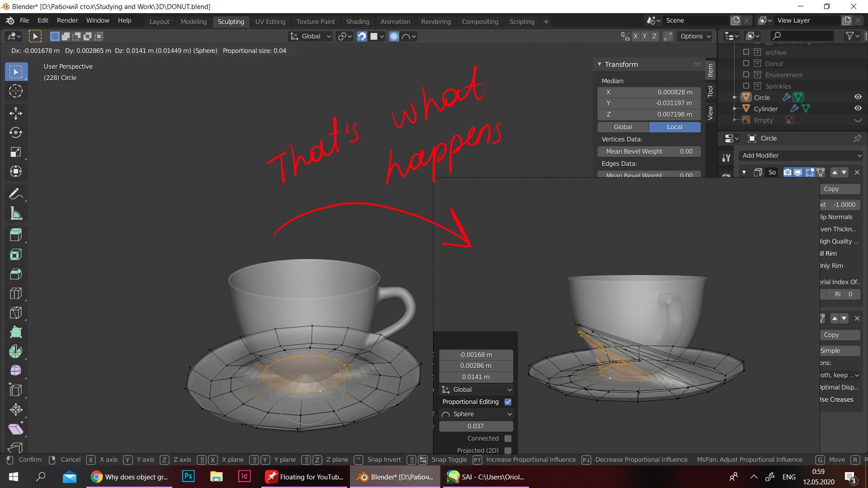The height and width of the screenshot is (488, 868).
Task: Select the Loop Cut tool
Action: [16, 293]
